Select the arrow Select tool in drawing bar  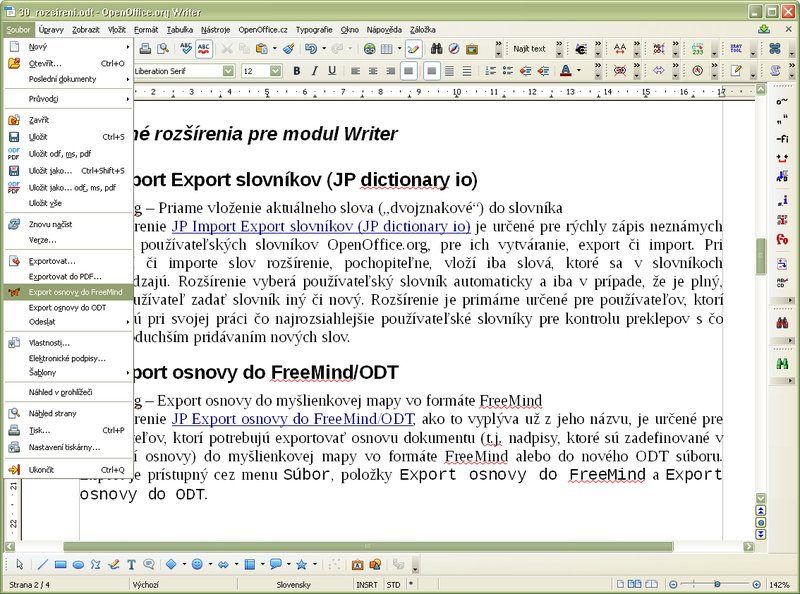pyautogui.click(x=19, y=564)
